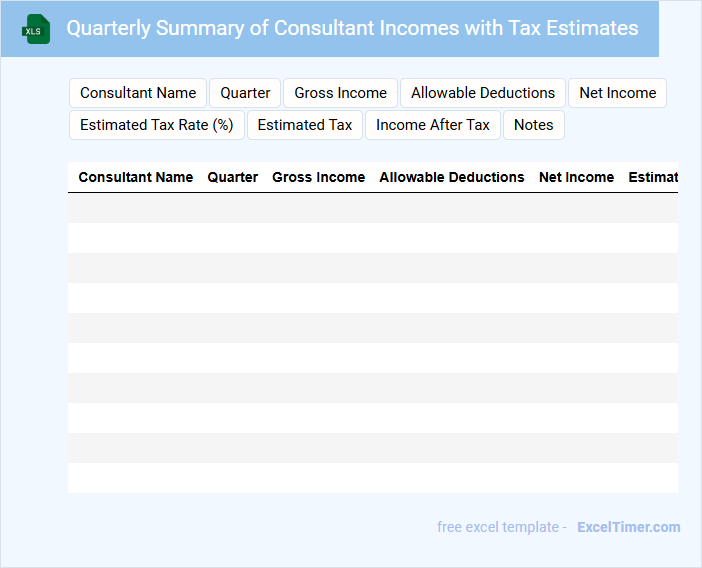Click the first empty table row
702x568 pixels.
tap(372, 208)
